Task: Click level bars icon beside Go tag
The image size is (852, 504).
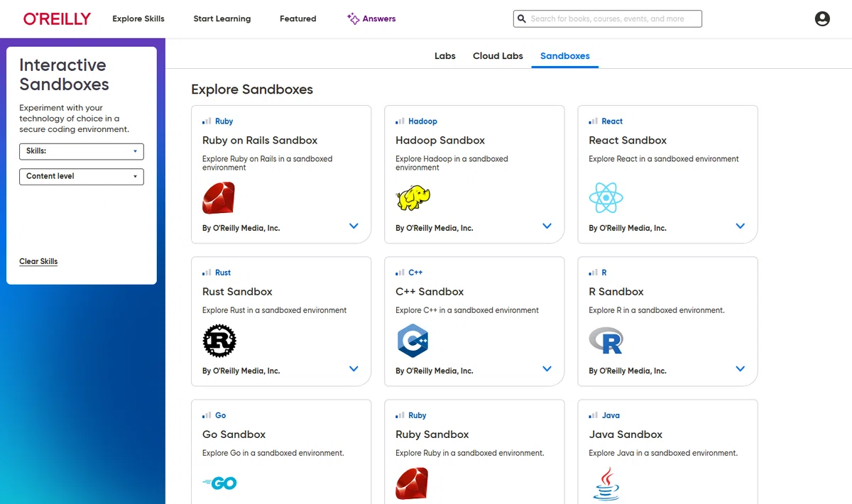Action: tap(207, 415)
